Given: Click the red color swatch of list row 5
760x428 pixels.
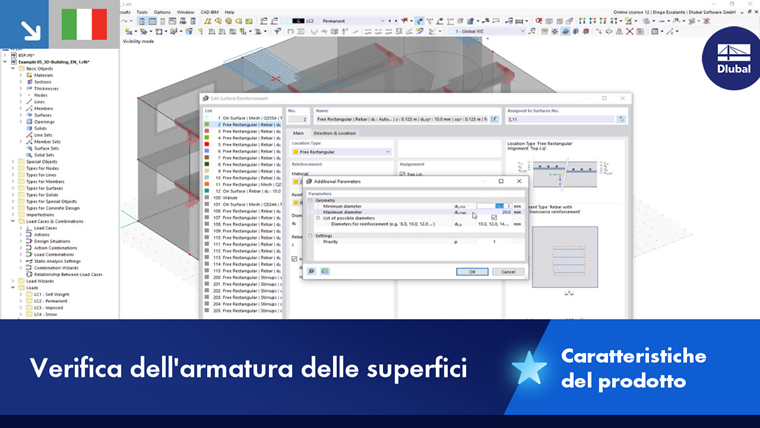Looking at the screenshot, I should [x=207, y=144].
